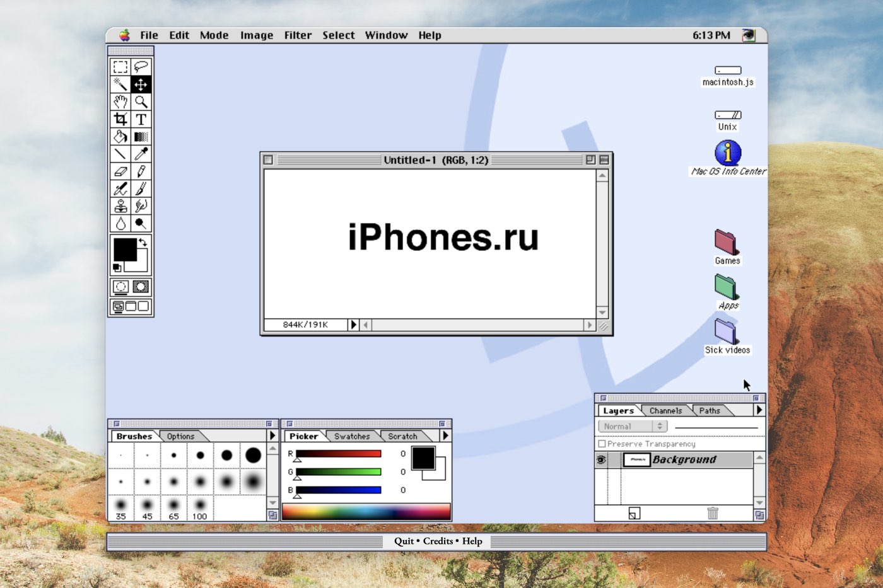This screenshot has width=883, height=588.
Task: Open the Select menu
Action: pos(339,35)
